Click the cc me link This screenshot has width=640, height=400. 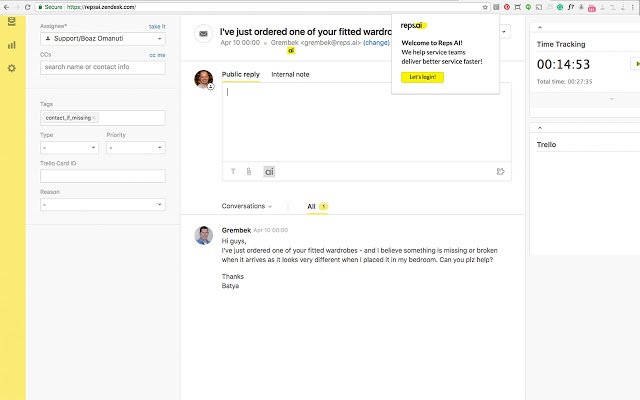(157, 55)
